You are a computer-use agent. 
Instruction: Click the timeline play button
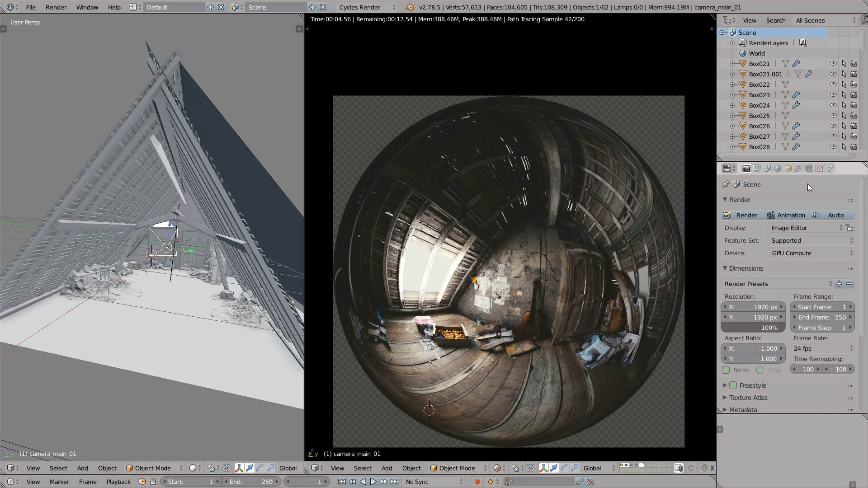click(x=373, y=482)
